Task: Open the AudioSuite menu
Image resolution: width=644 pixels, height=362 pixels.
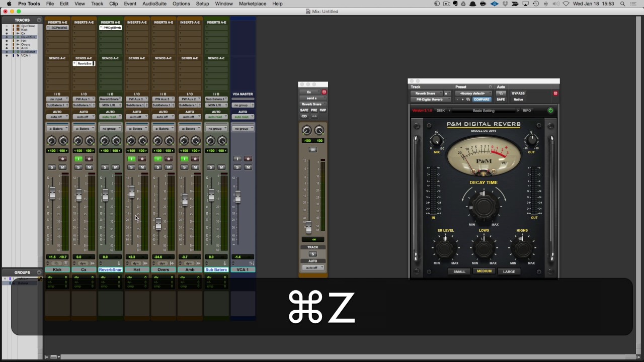Action: [x=154, y=4]
